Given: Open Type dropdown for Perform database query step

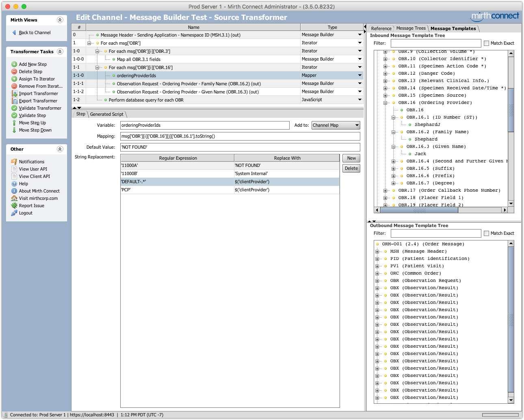Looking at the screenshot, I should coord(359,100).
